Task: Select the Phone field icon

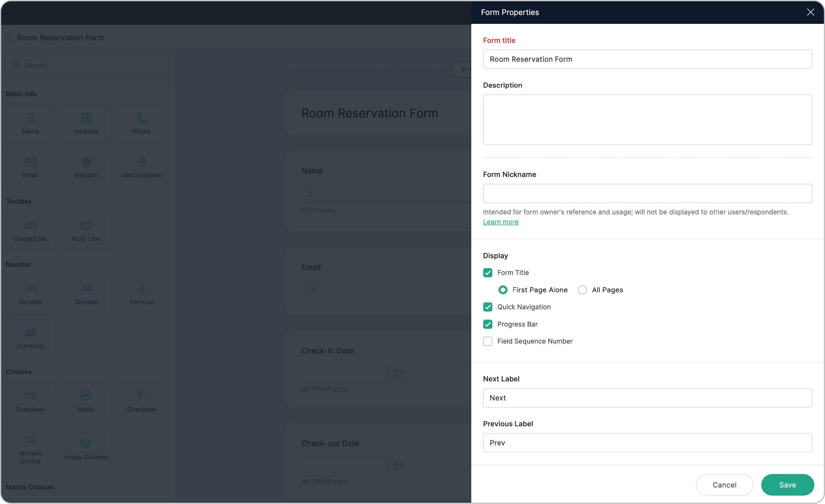Action: tap(141, 118)
